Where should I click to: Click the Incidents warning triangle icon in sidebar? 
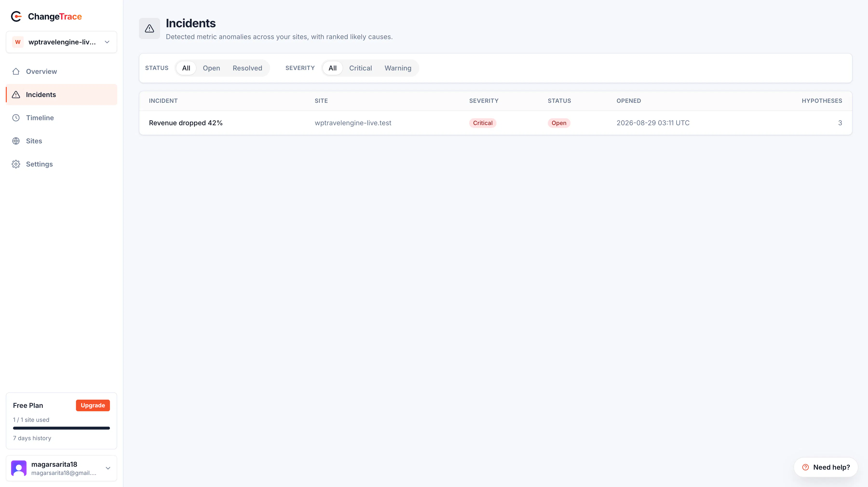tap(16, 95)
